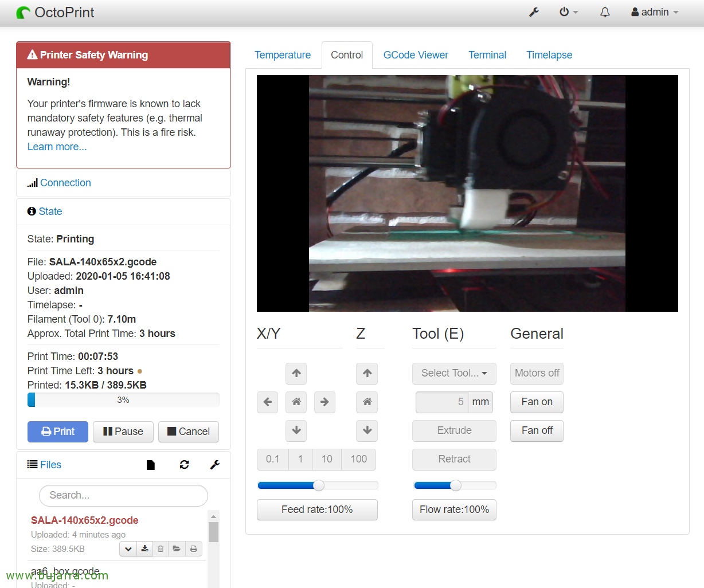
Task: Cancel the current print
Action: tap(189, 432)
